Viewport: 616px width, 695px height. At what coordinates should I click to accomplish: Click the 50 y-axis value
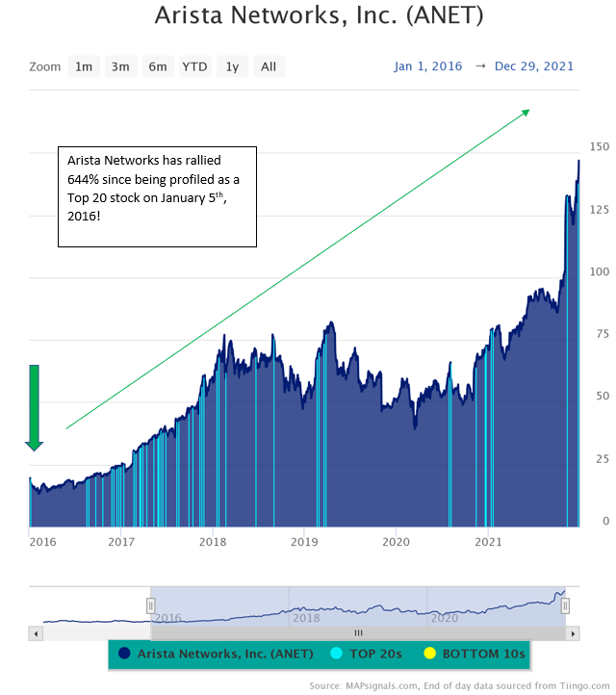603,396
